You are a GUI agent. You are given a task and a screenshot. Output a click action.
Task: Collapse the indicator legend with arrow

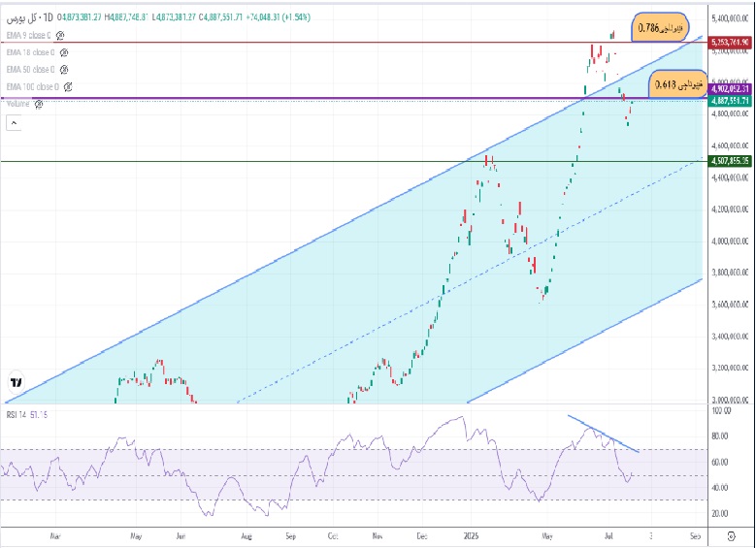tap(14, 124)
